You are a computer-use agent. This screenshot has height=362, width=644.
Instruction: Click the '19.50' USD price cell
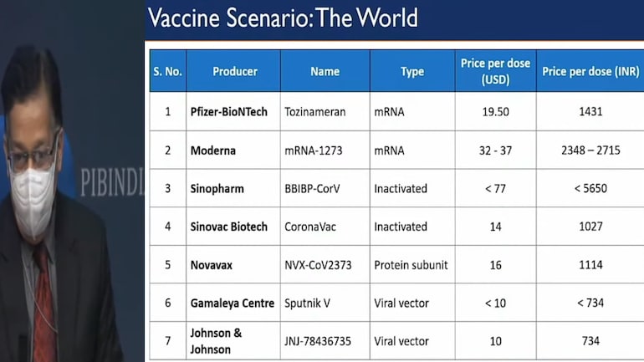click(x=496, y=111)
